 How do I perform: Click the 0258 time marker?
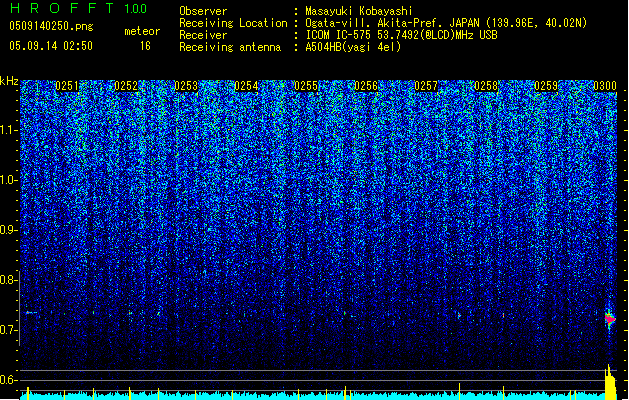click(x=486, y=86)
